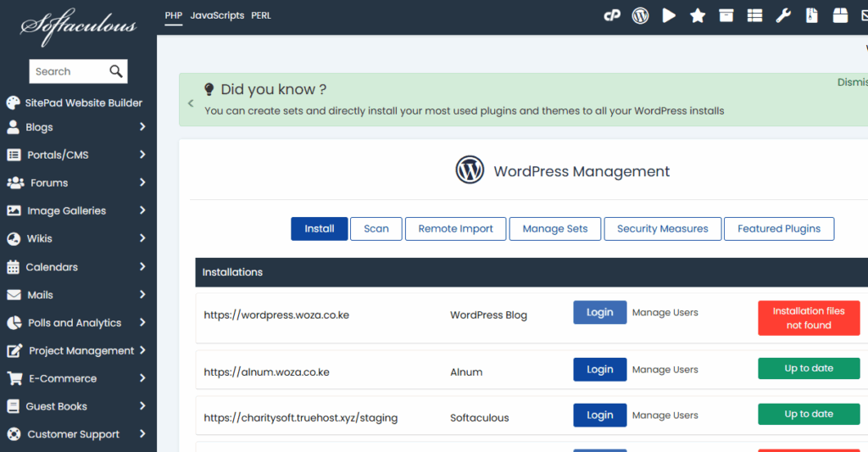Click the WordPress logo beside WordPress Management
The height and width of the screenshot is (452, 868).
point(470,170)
